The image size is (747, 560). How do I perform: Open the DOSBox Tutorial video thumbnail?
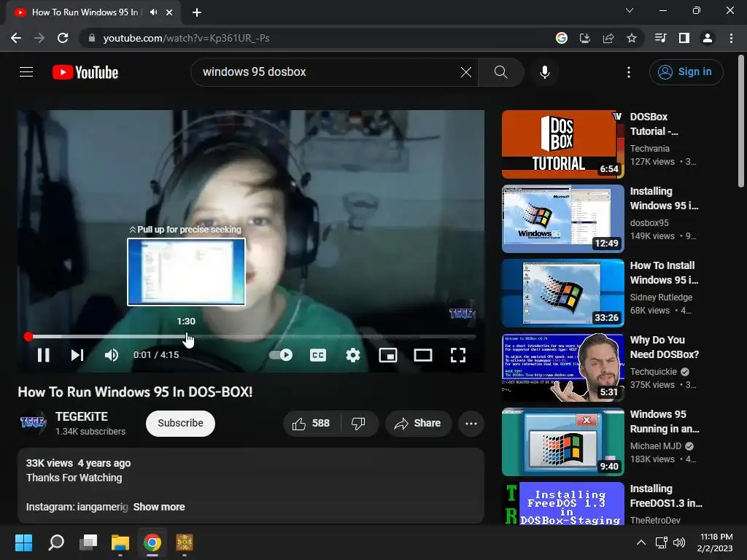click(x=562, y=144)
